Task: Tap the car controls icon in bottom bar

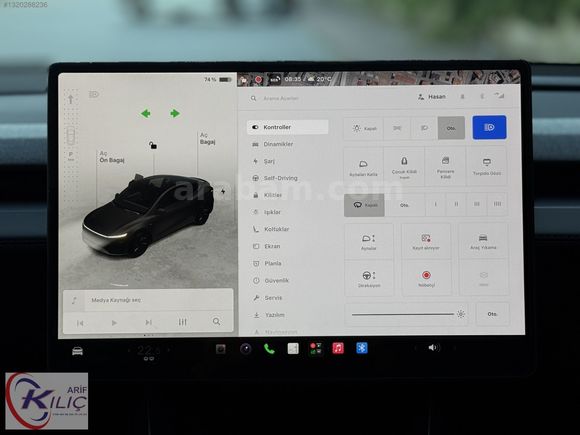Action: click(77, 351)
